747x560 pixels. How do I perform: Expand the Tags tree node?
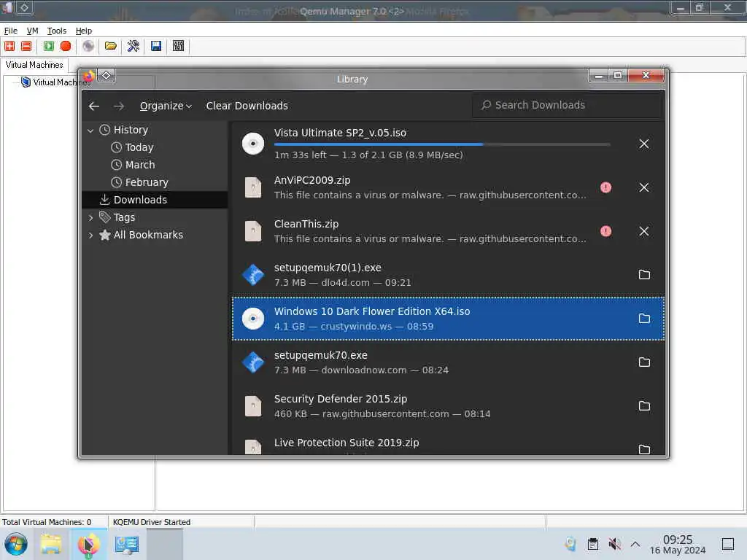click(x=90, y=217)
